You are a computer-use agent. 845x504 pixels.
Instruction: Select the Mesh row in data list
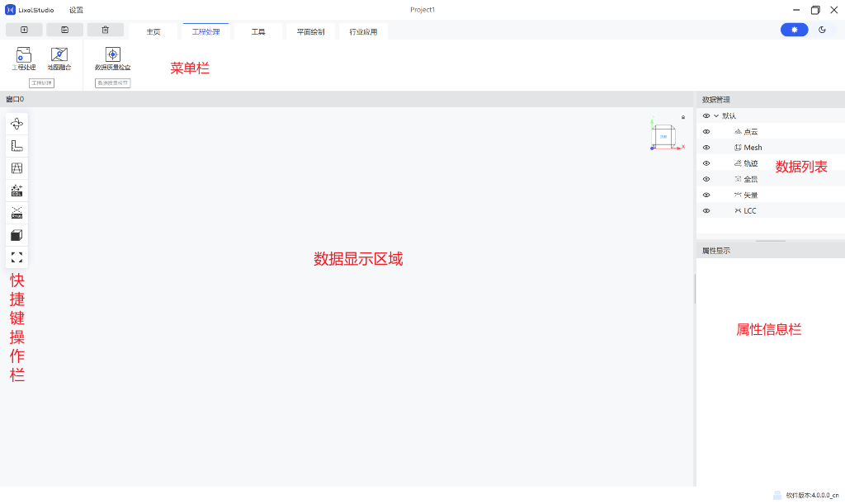click(x=771, y=148)
